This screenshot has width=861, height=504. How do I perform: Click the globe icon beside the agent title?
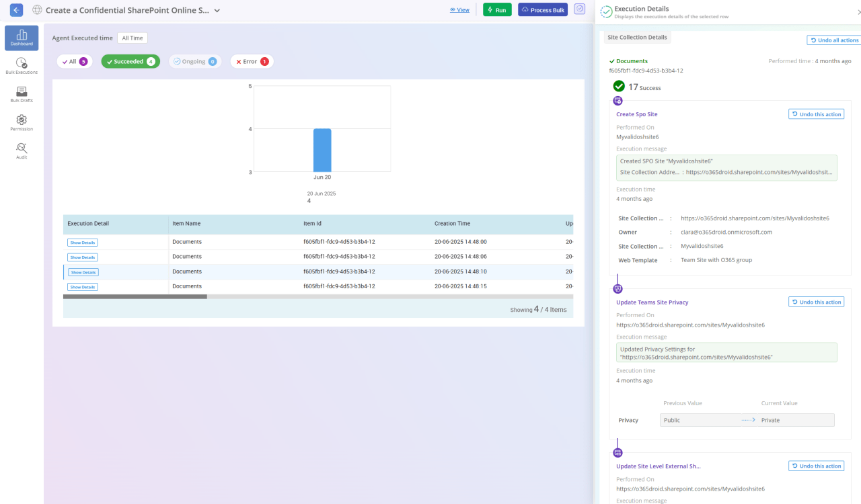point(38,10)
